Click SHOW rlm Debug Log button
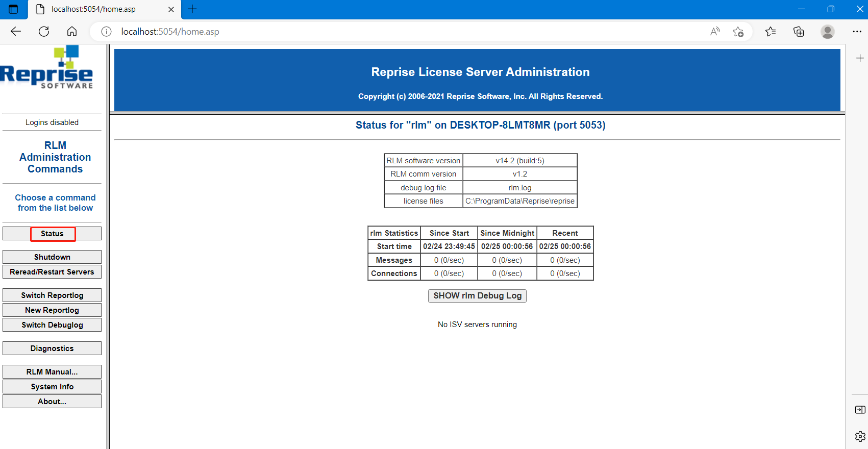This screenshot has width=868, height=449. tap(477, 296)
